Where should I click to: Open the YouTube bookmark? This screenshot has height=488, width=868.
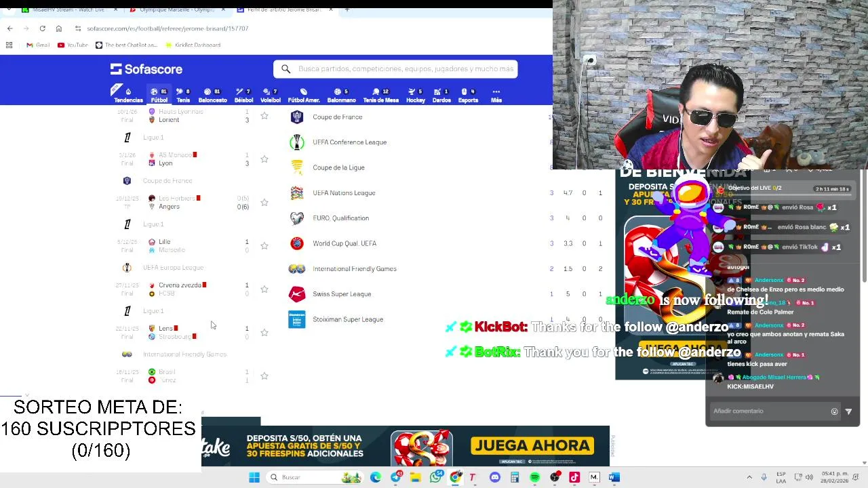pos(73,45)
